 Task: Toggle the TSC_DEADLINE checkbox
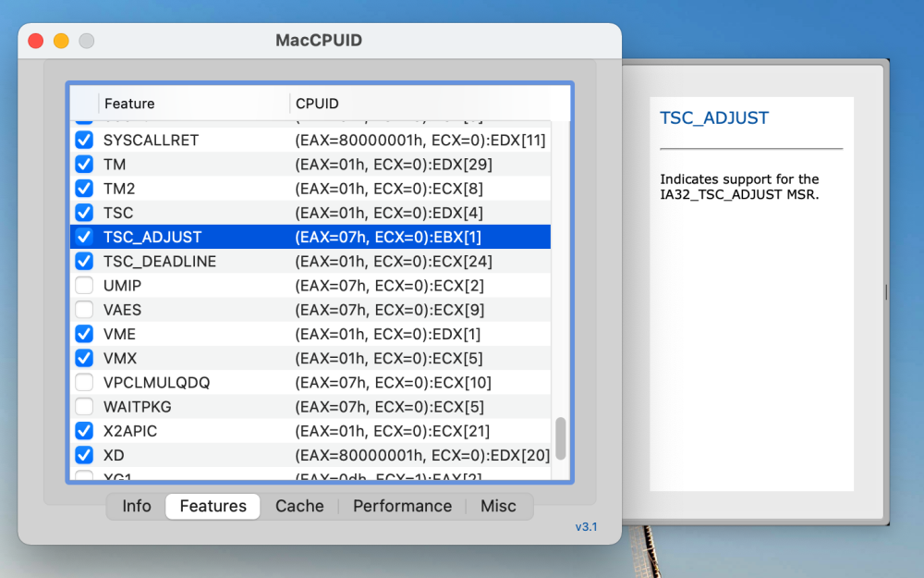pyautogui.click(x=84, y=261)
